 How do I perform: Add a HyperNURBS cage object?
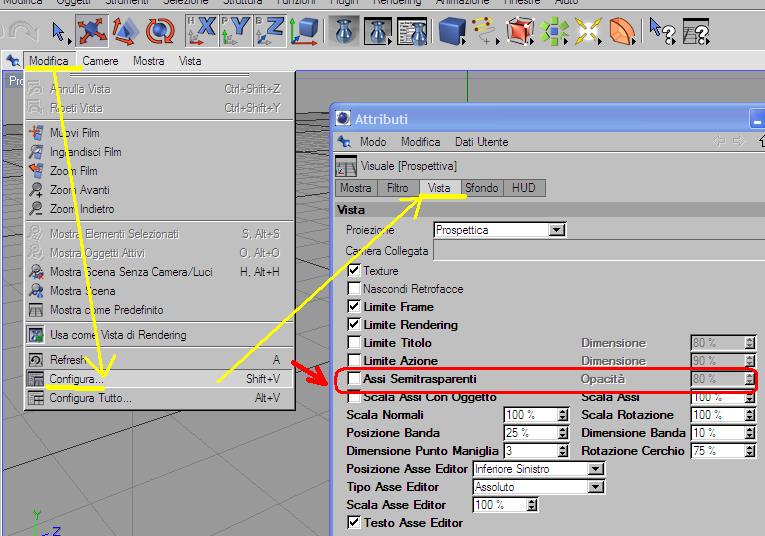click(519, 31)
